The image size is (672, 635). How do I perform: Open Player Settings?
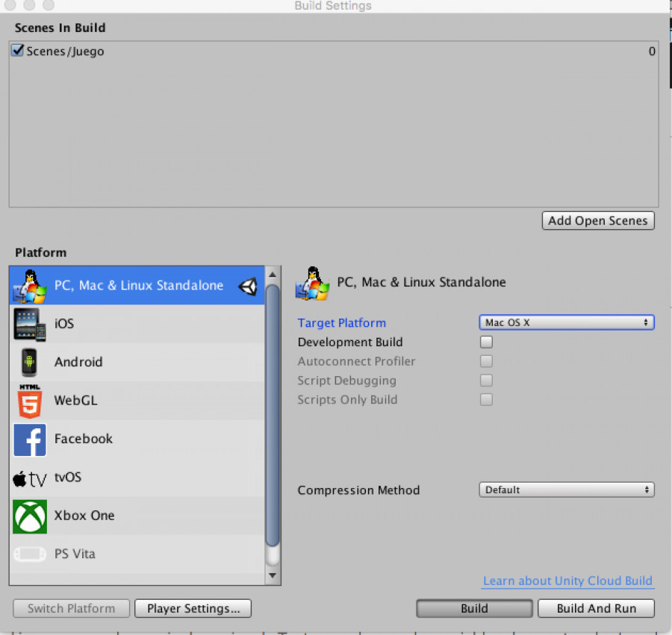pos(193,608)
